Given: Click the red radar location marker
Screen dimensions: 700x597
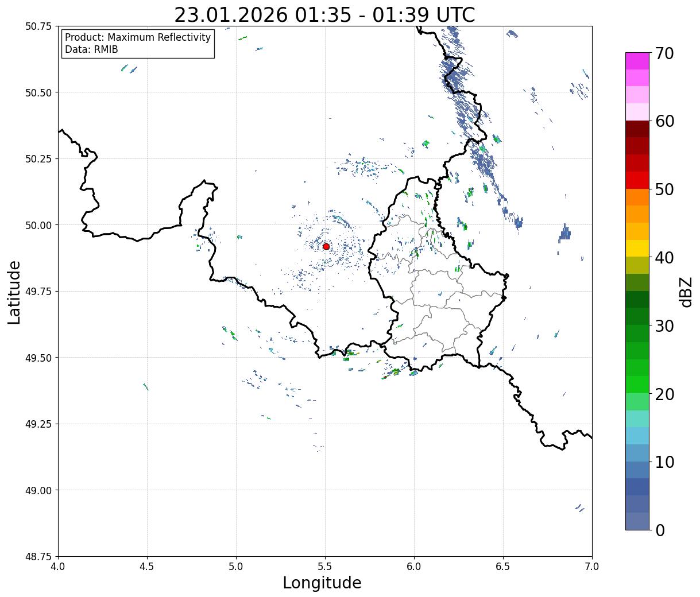Looking at the screenshot, I should pos(326,246).
